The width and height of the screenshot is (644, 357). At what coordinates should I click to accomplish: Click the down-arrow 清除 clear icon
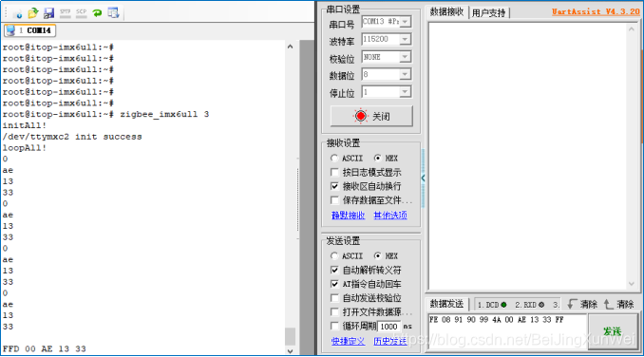(572, 304)
